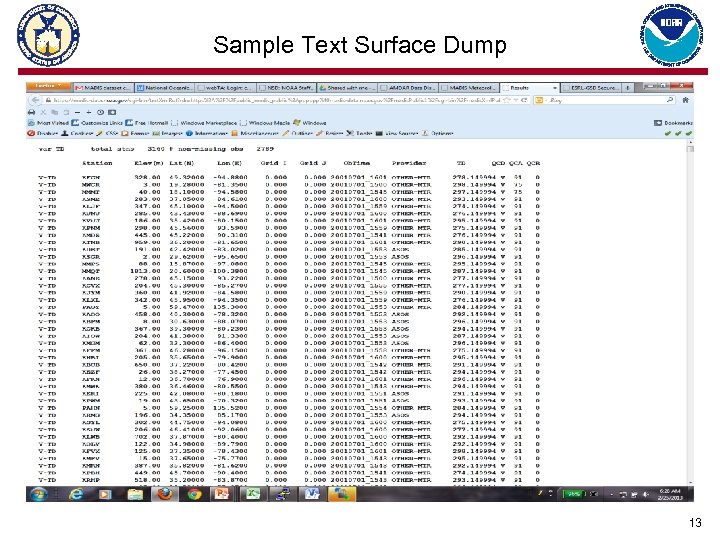The width and height of the screenshot is (720, 540).
Task: Switch to the NEO: NOAA Staff tab
Action: (286, 87)
